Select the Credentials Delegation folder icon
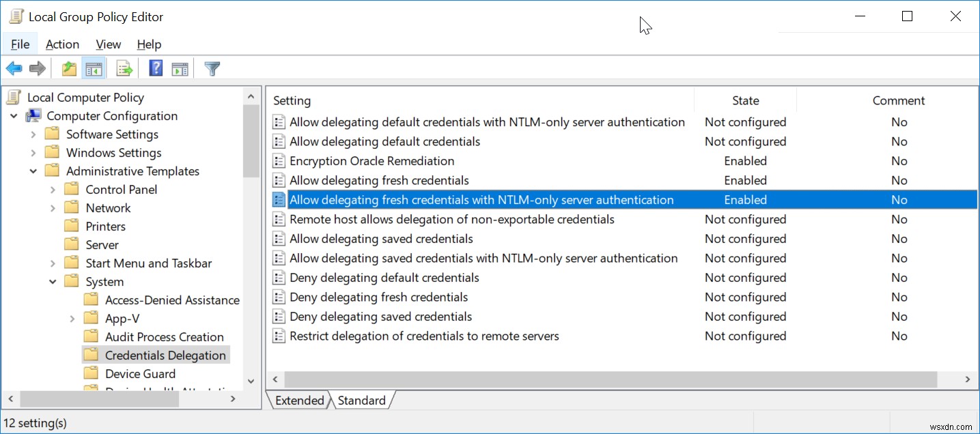 tap(92, 355)
